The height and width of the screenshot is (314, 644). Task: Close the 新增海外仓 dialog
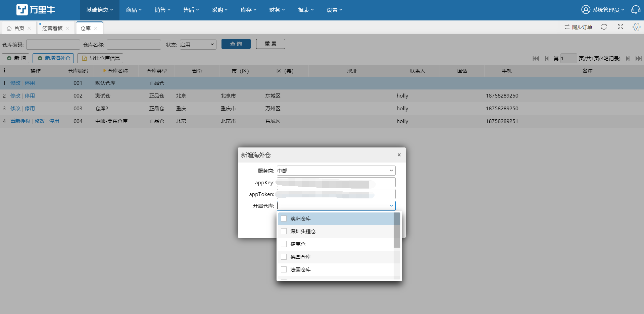pyautogui.click(x=399, y=155)
